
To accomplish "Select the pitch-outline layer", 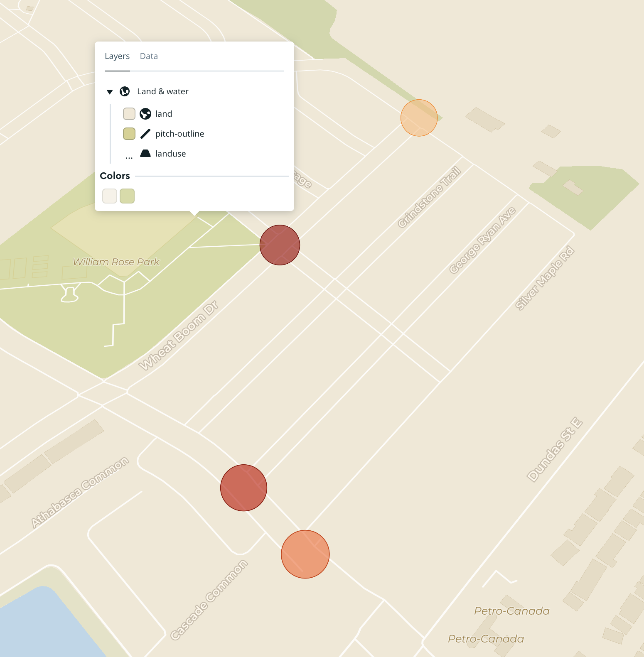I will click(180, 134).
